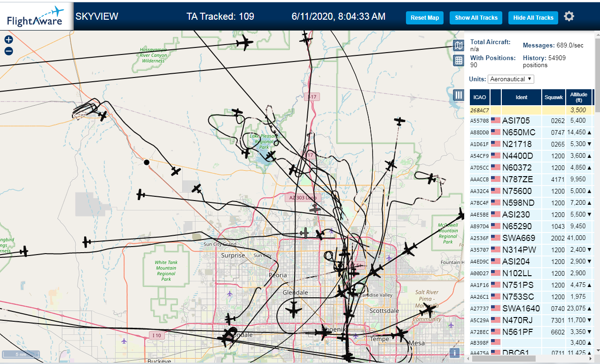This screenshot has height=364, width=600.
Task: Sort table by Ident column header
Action: pos(522,97)
